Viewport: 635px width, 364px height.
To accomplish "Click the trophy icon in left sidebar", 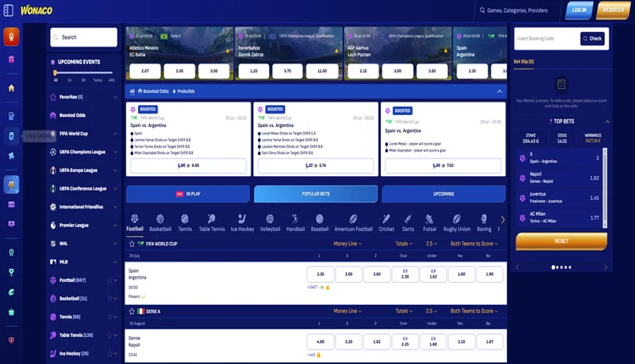I will (11, 272).
